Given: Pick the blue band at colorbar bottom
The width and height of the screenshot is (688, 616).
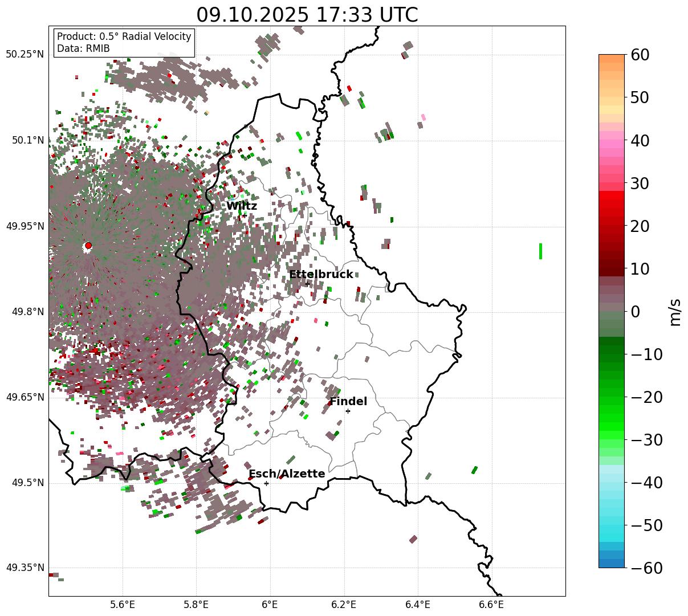Looking at the screenshot, I should tap(612, 563).
